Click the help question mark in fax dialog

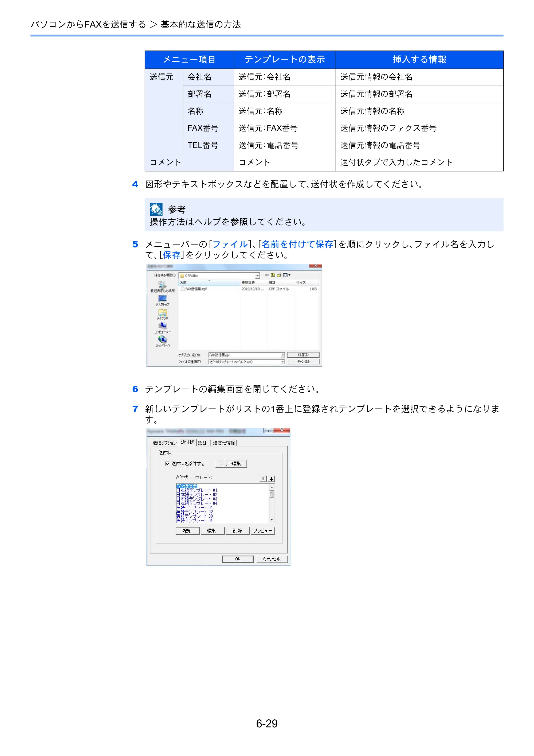click(x=268, y=430)
